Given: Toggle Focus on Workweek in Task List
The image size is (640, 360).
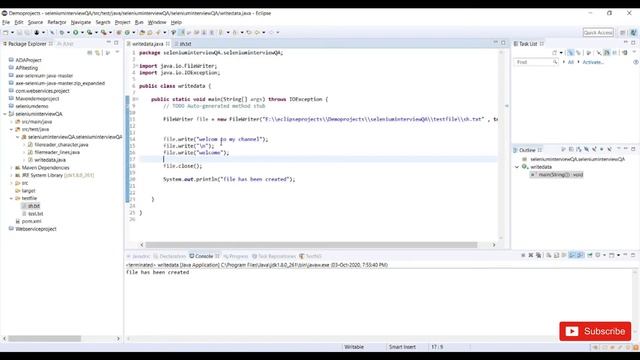Looking at the screenshot, I should (589, 53).
